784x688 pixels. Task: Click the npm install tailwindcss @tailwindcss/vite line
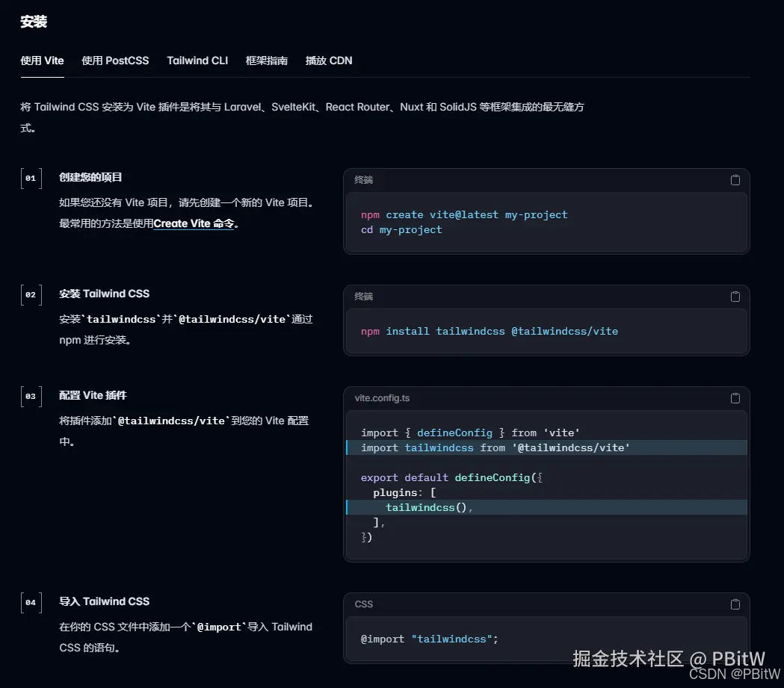click(x=489, y=331)
